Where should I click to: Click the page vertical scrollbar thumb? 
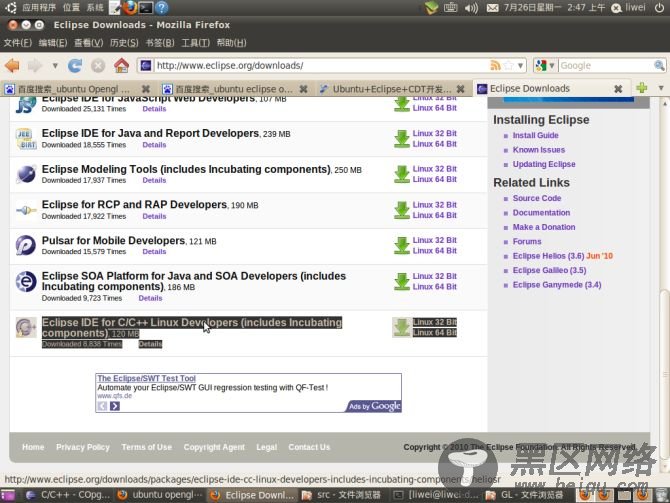click(664, 374)
